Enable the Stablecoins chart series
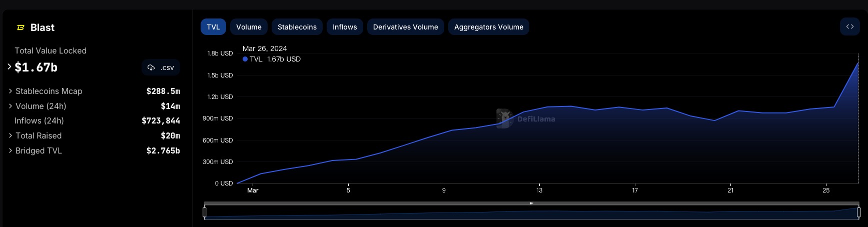Image resolution: width=868 pixels, height=227 pixels. pos(297,27)
